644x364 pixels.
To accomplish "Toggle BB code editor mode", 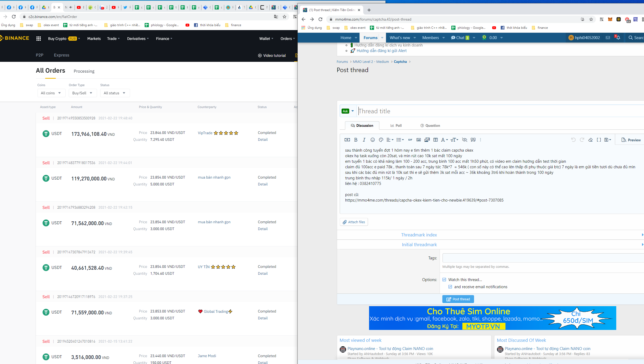I will (x=599, y=140).
